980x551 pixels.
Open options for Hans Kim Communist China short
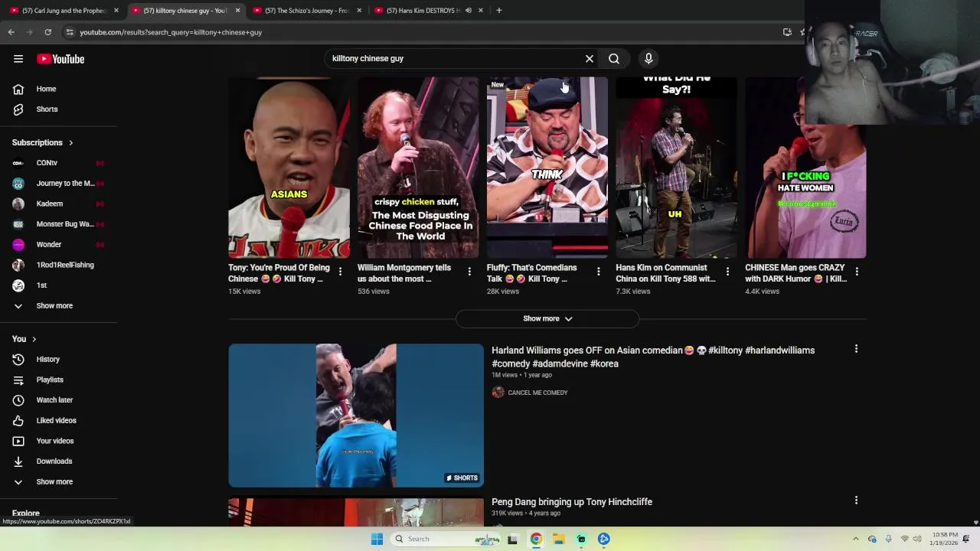[727, 271]
